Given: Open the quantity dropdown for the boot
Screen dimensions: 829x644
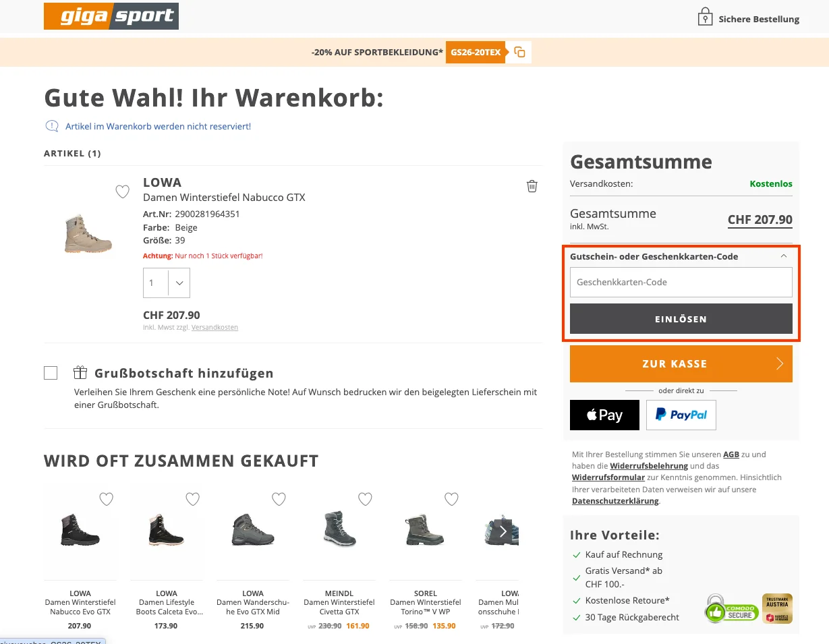Looking at the screenshot, I should click(x=179, y=283).
